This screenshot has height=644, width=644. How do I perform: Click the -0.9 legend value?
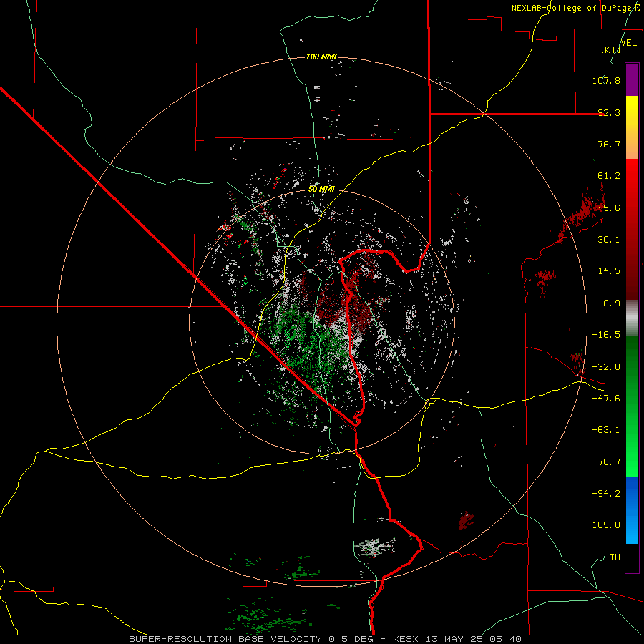609,303
